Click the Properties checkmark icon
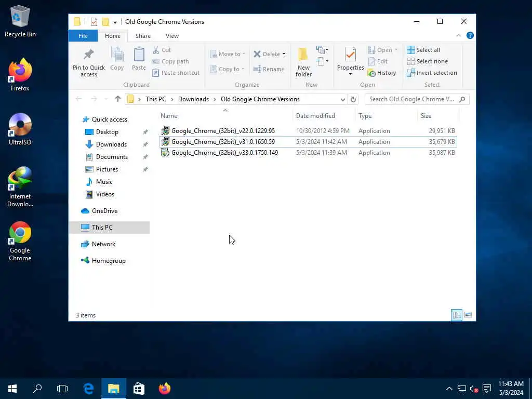Screen dimensions: 532x399 pos(350,55)
